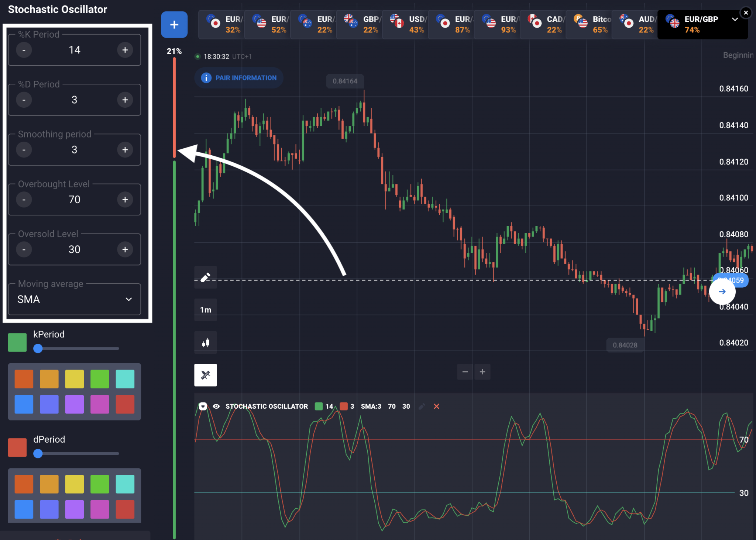Open the 1m timeframe selector

coord(206,310)
